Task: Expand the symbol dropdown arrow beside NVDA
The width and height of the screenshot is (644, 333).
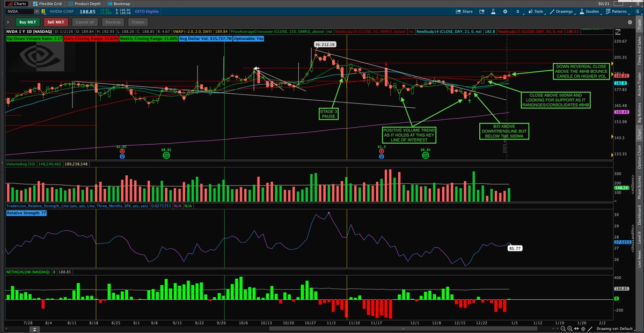Action: [36, 11]
